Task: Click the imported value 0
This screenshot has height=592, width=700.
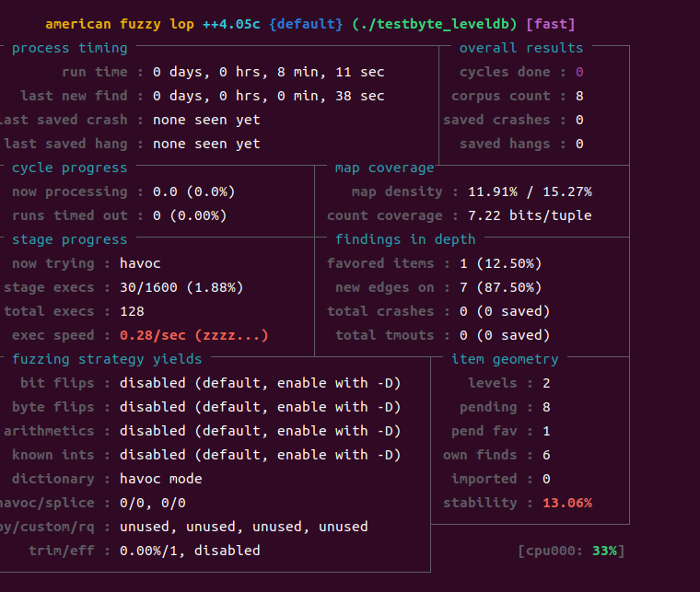Action: click(x=546, y=479)
